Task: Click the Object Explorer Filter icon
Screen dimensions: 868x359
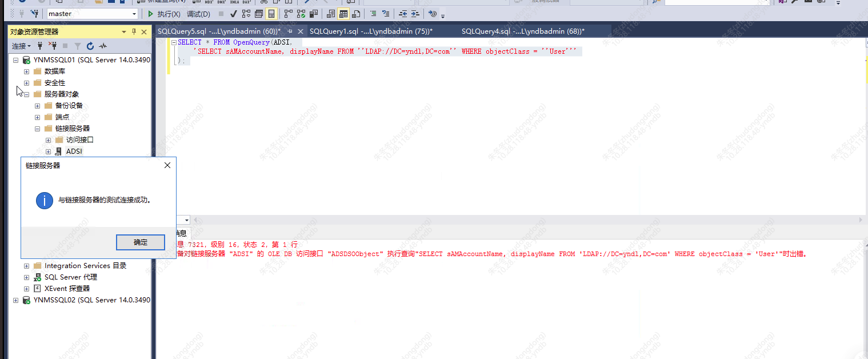Action: [x=77, y=46]
